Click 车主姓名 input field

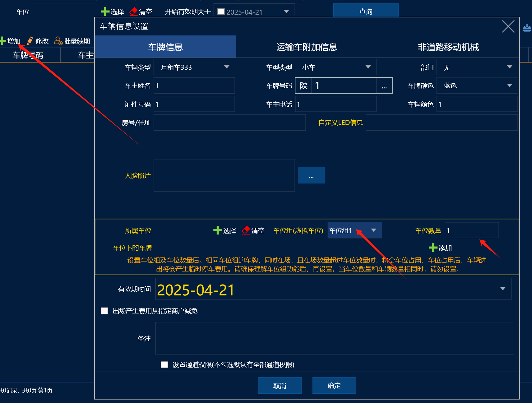[x=194, y=86]
